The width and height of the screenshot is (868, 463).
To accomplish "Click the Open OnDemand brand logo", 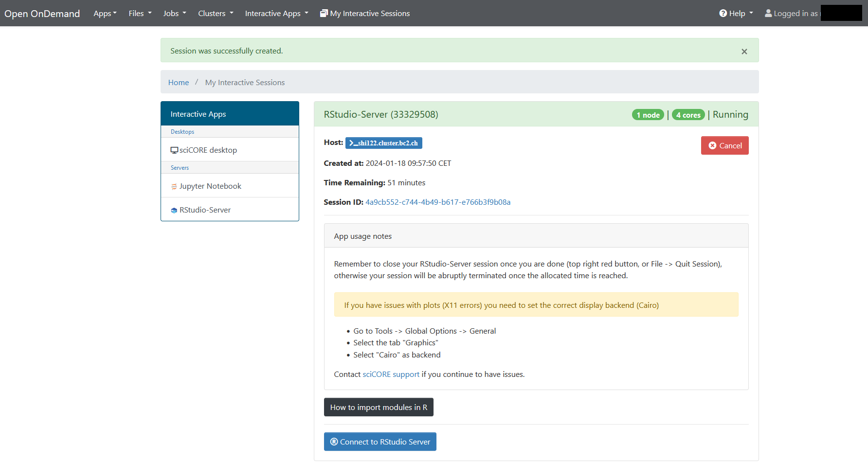I will 42,14.
